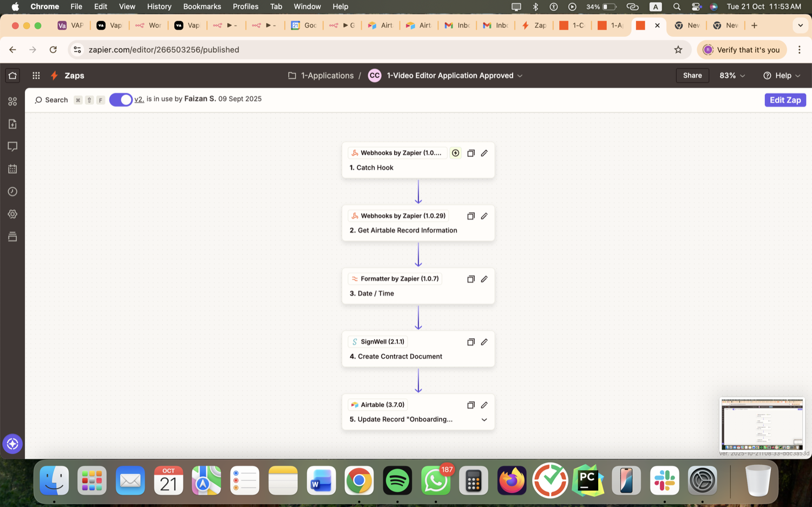Screen dimensions: 812x507
Task: Click the Edit Zap button
Action: pyautogui.click(x=785, y=100)
